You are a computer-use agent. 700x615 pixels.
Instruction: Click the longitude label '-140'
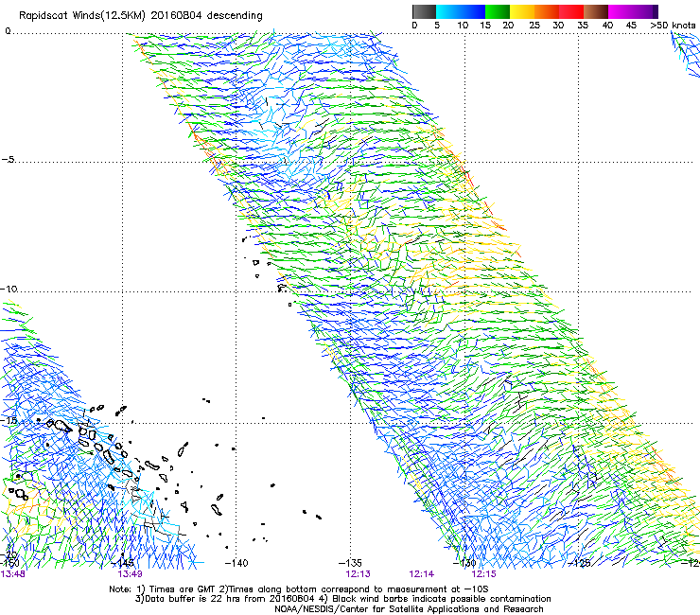pyautogui.click(x=236, y=563)
